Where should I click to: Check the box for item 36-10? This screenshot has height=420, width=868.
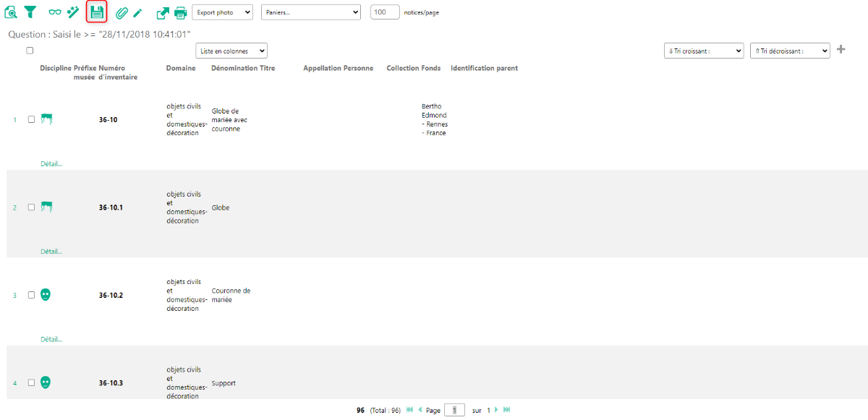(x=31, y=119)
